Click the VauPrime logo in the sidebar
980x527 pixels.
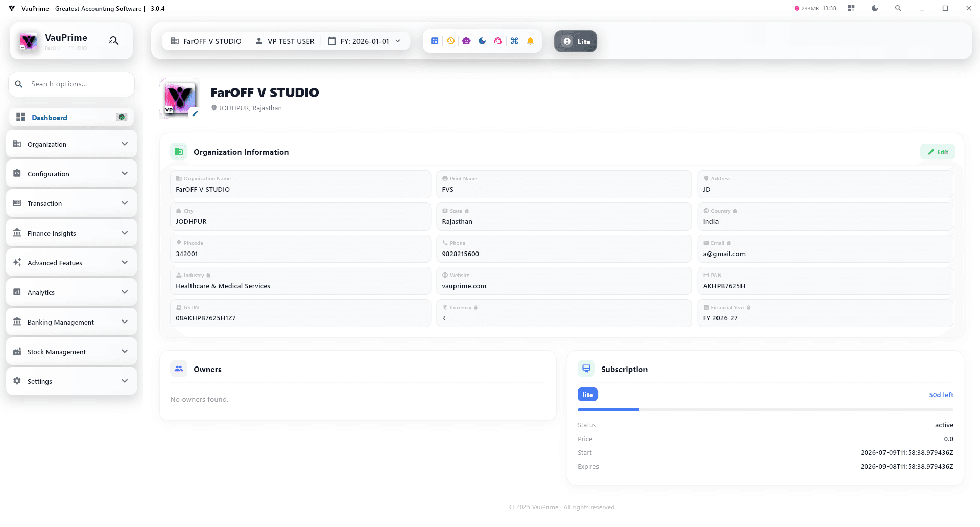pyautogui.click(x=29, y=41)
